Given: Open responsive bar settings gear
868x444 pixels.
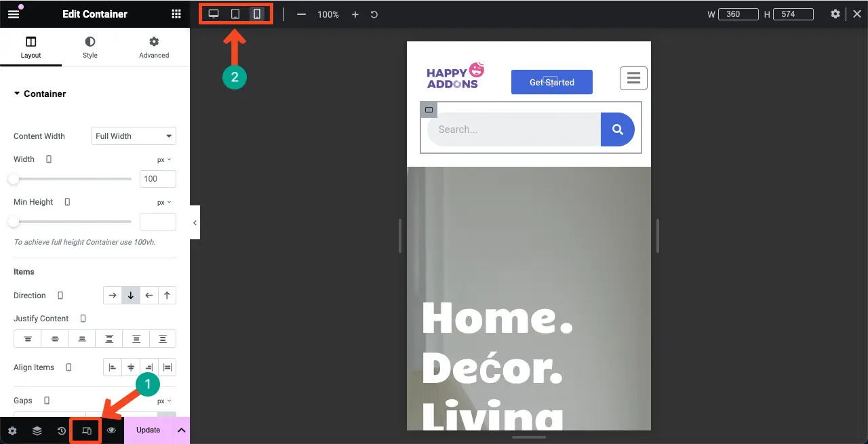Looking at the screenshot, I should 835,14.
